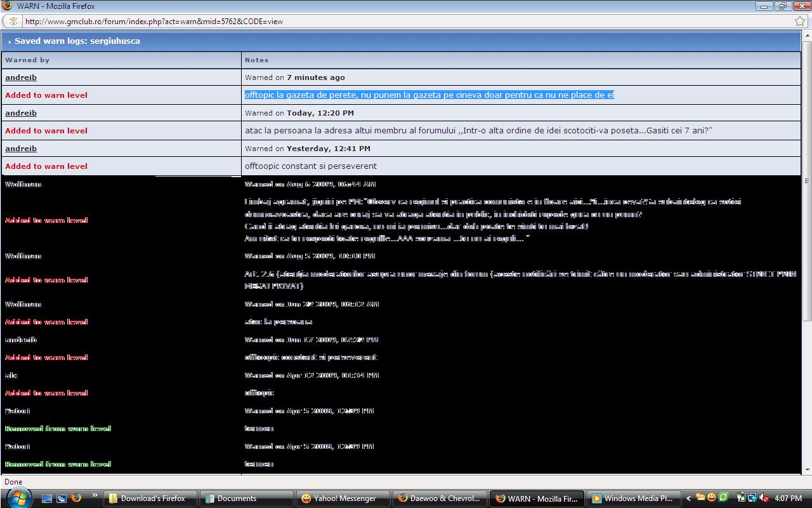Image resolution: width=812 pixels, height=508 pixels.
Task: Open the first andreib user link
Action: pos(21,77)
